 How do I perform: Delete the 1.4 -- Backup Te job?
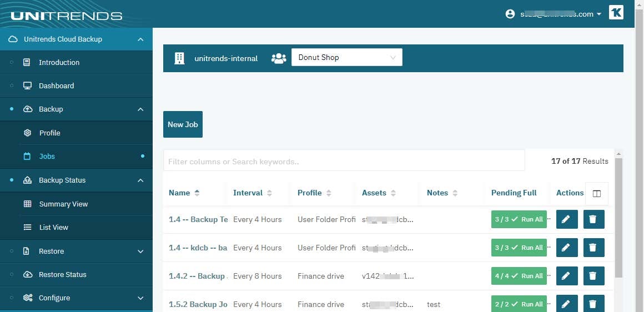pos(594,219)
